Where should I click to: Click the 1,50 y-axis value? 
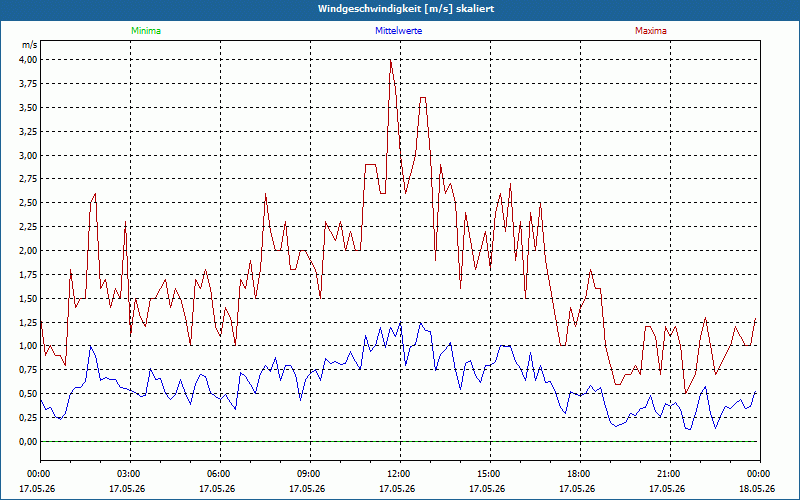click(28, 298)
